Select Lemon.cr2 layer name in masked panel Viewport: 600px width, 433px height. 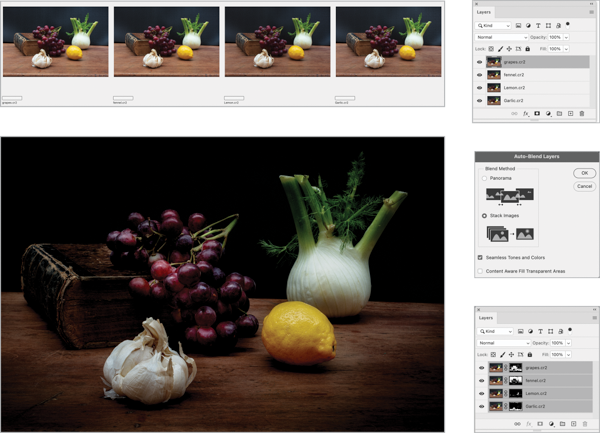click(x=535, y=393)
